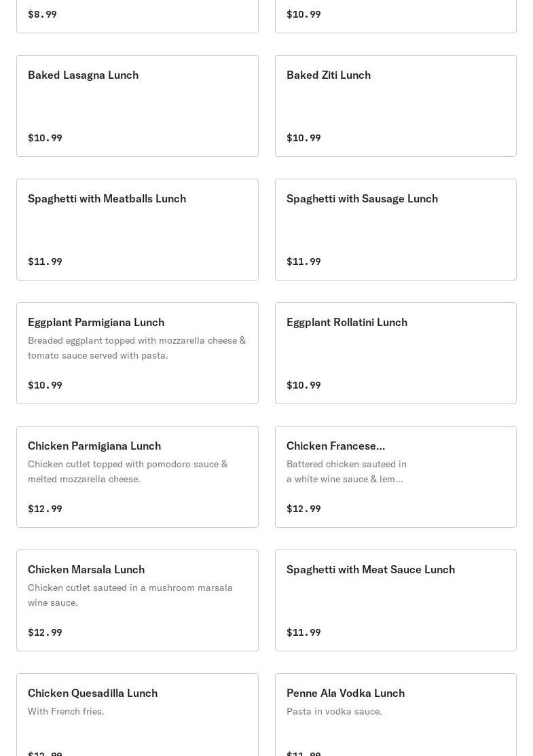Pick the Penne Ala Vodka Lunch
Image resolution: width=533 pixels, height=756 pixels.
pyautogui.click(x=395, y=715)
